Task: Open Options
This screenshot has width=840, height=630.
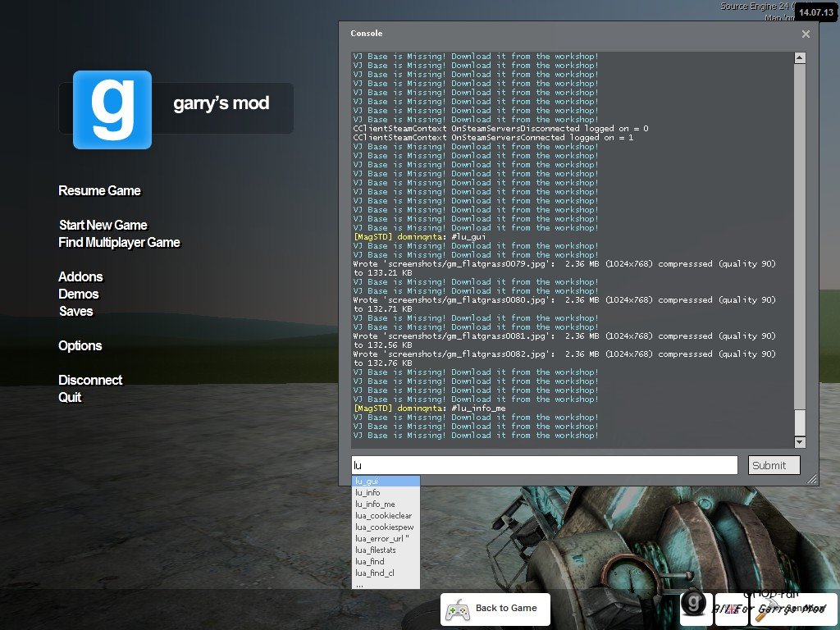Action: coord(80,345)
